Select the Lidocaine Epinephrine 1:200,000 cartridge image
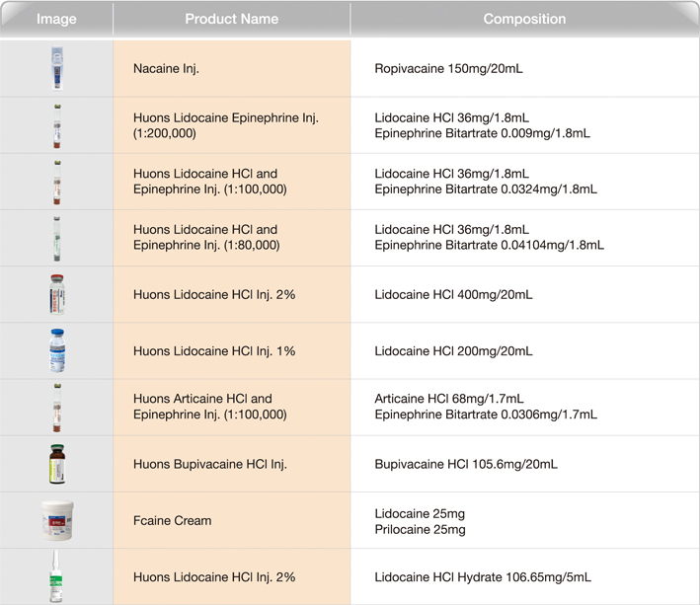Screen dimensions: 700x605 click(x=57, y=125)
